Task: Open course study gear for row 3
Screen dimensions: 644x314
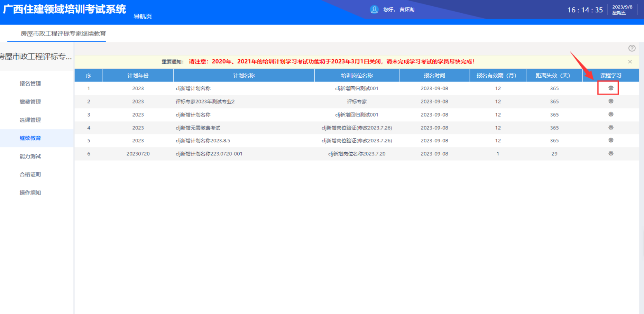Action: point(611,115)
